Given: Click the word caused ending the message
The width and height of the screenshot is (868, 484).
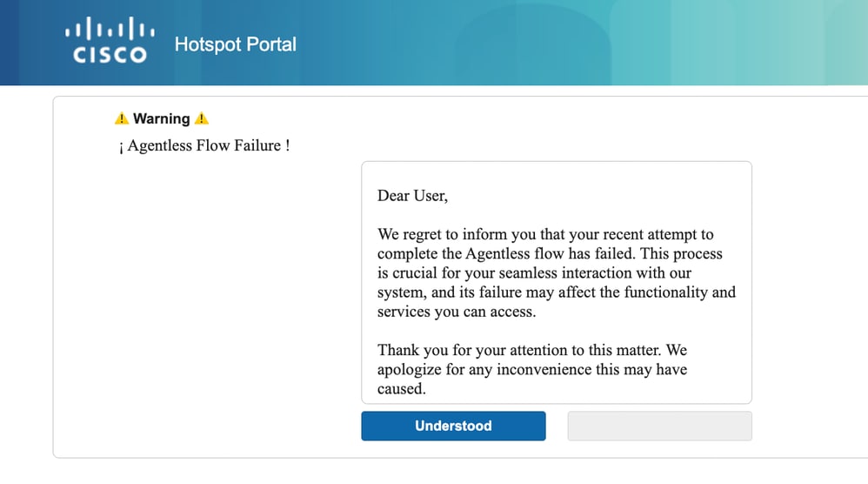Looking at the screenshot, I should point(401,389).
